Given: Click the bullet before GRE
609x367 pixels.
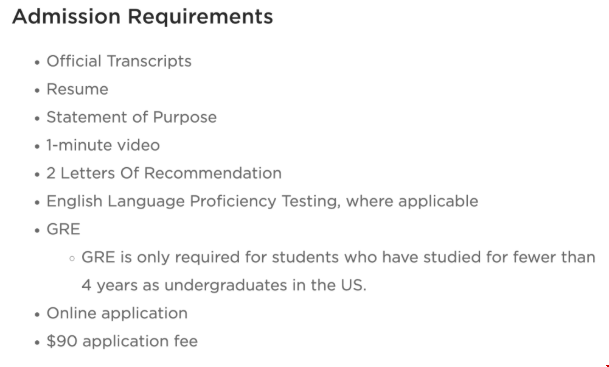Looking at the screenshot, I should coord(37,230).
